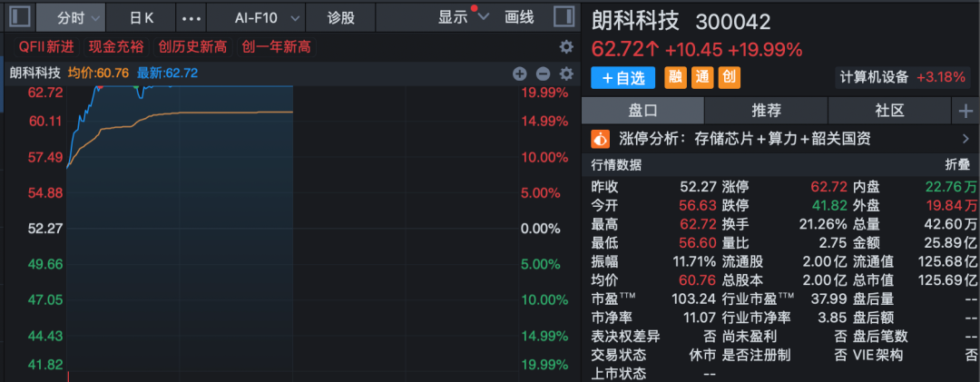980x382 pixels.
Task: Open the tag row settings gear
Action: coord(566,47)
